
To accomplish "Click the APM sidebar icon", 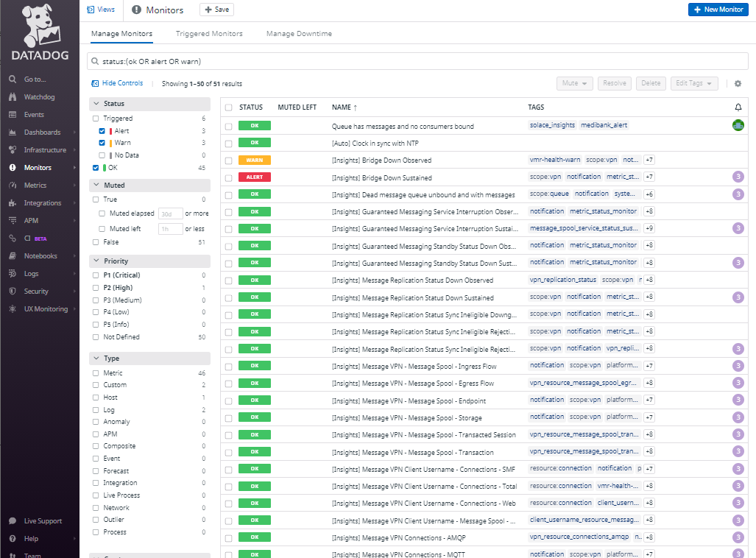I will [13, 221].
